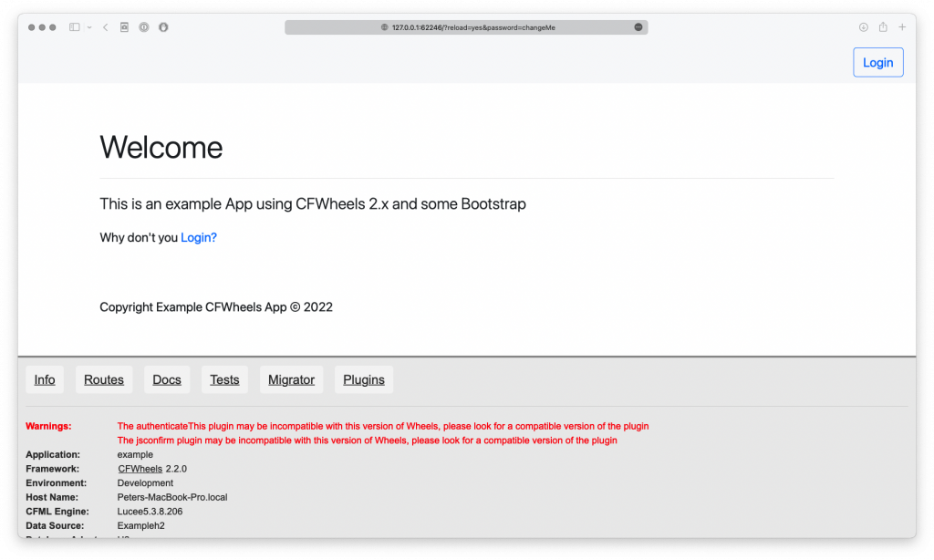Image resolution: width=934 pixels, height=560 pixels.
Task: Open the Routes debug tab
Action: [104, 379]
